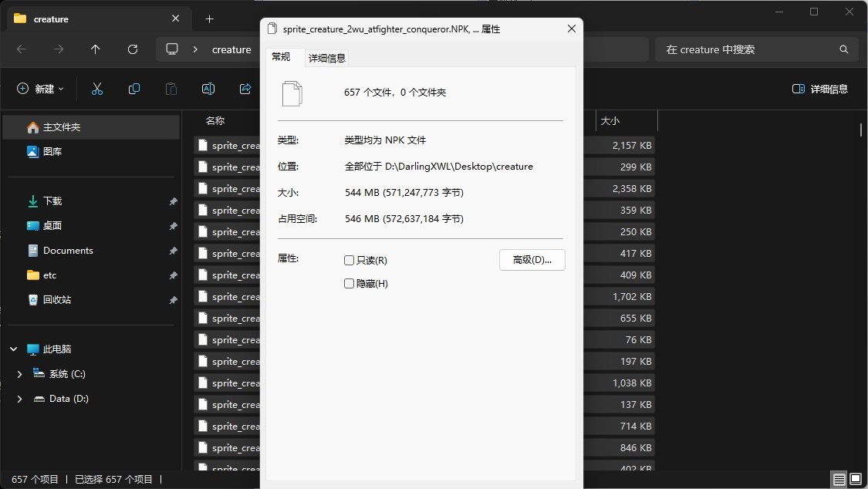Uncheck the 只读(R) checkbox
Viewport: 868px width, 489px height.
click(x=349, y=260)
